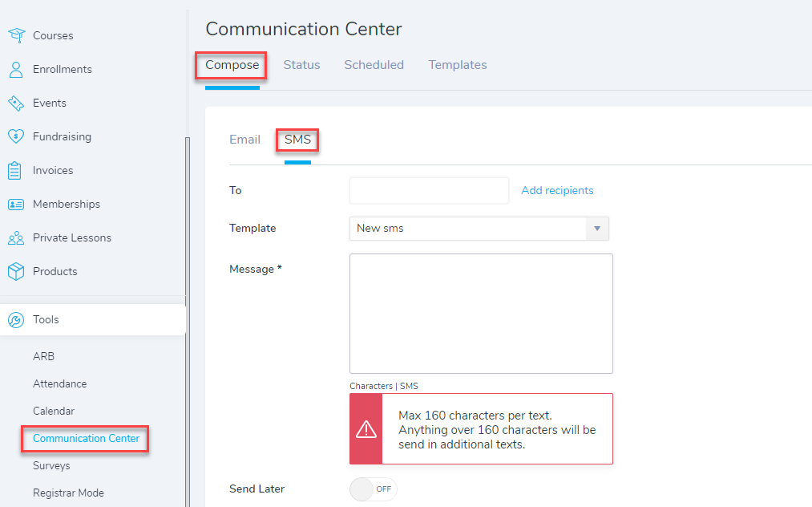Viewport: 812px width, 507px height.
Task: Select the New sms template box
Action: click(x=479, y=229)
